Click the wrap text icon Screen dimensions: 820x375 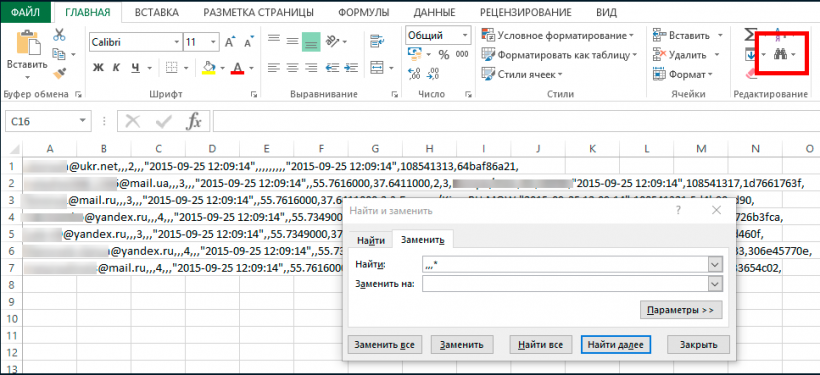tap(377, 40)
